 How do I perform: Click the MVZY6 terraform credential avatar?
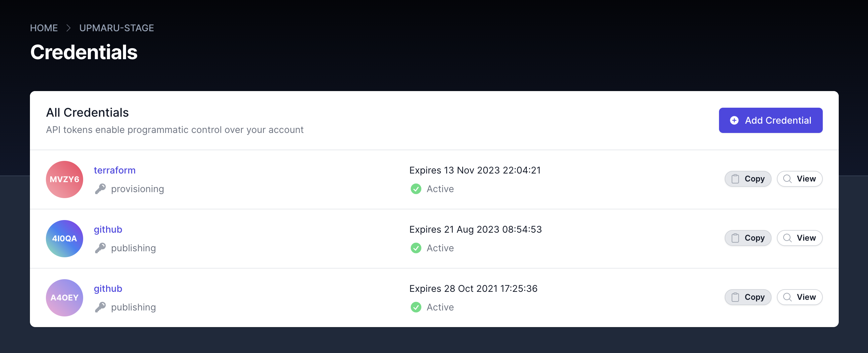coord(65,179)
